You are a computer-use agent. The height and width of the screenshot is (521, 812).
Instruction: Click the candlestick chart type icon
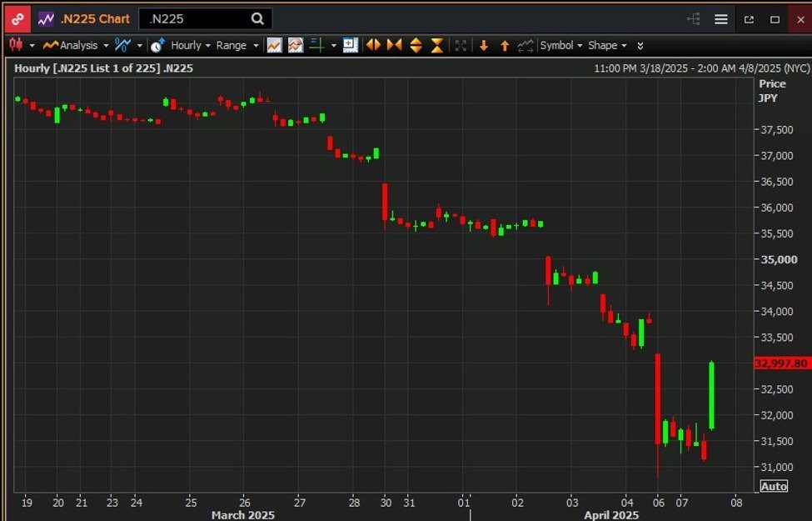[15, 45]
